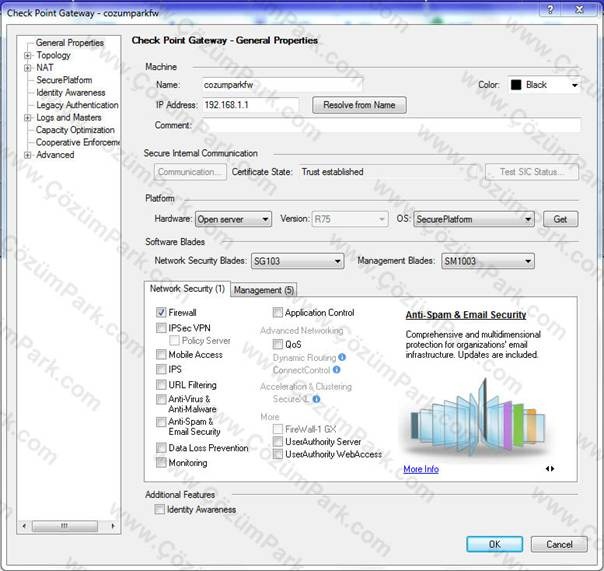The image size is (604, 571).
Task: Open the More Info link
Action: (421, 469)
